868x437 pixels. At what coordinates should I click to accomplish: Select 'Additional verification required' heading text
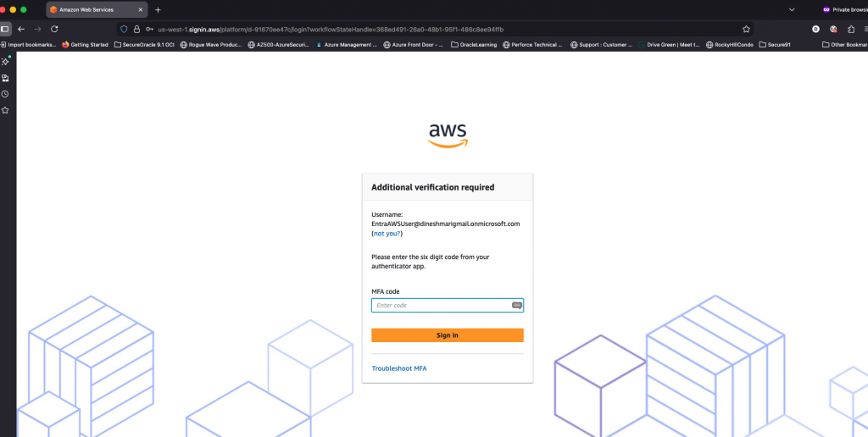pos(433,187)
